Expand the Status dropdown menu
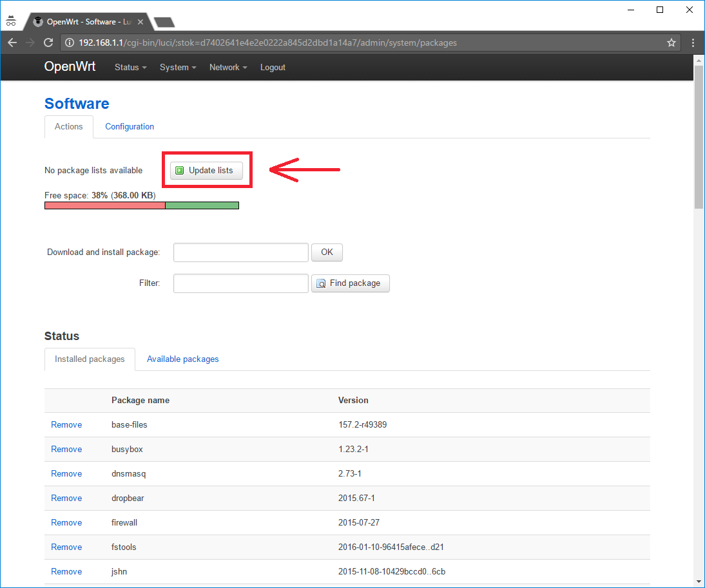This screenshot has width=705, height=588. click(x=130, y=68)
